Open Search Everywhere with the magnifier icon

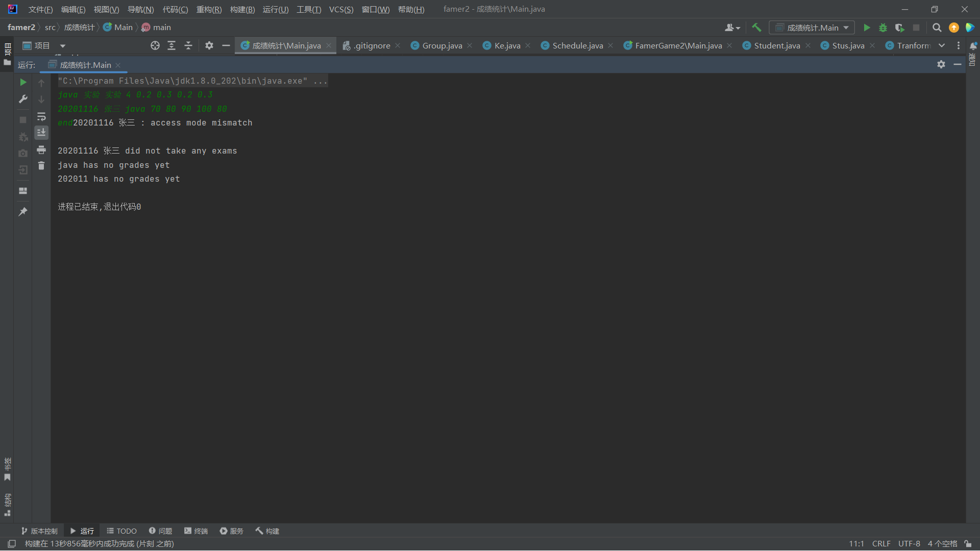pos(937,28)
